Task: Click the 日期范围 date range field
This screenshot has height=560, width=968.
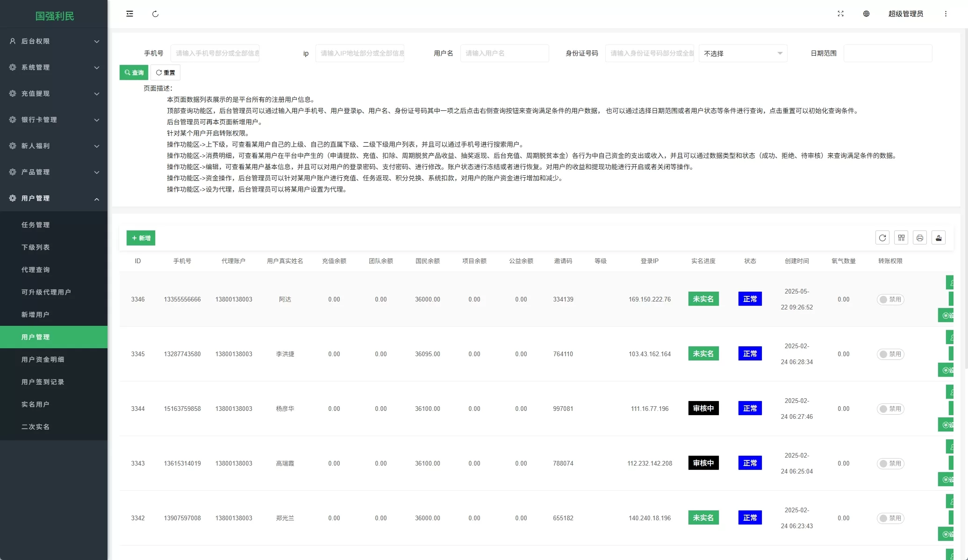Action: 887,53
